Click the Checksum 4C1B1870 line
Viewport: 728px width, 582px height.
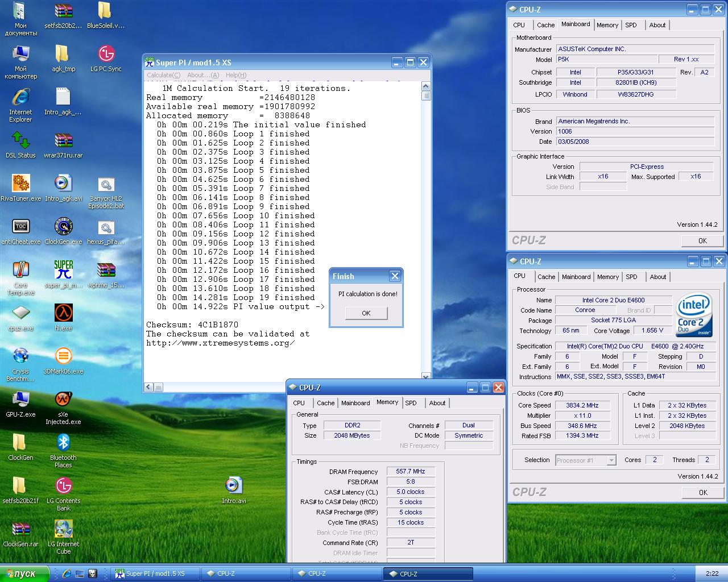pos(192,325)
